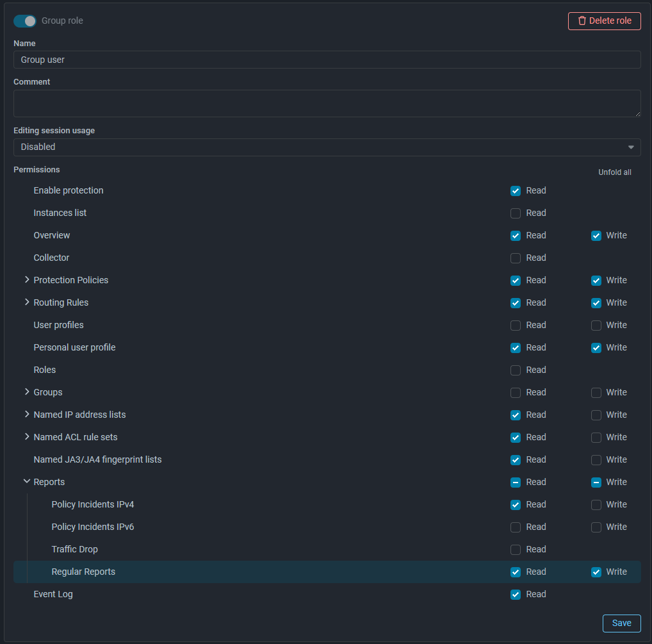652x644 pixels.
Task: Check Write for User profiles
Action: [x=596, y=326]
